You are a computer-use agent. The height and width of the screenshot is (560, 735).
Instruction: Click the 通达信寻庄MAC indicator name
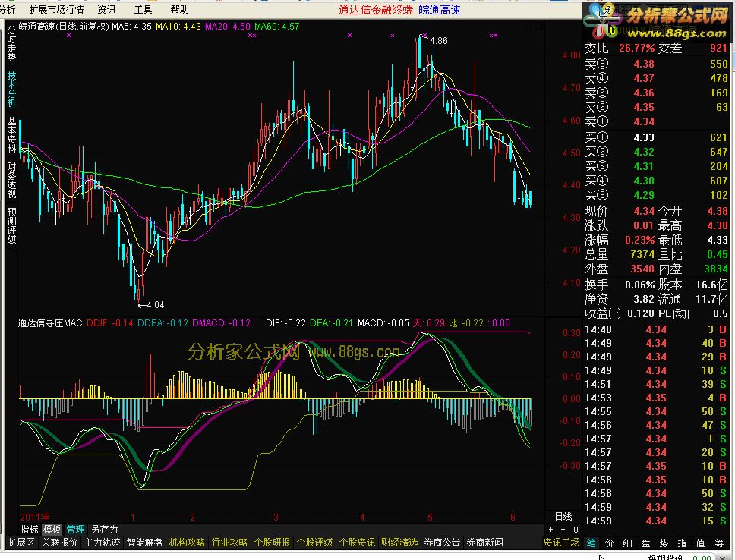pyautogui.click(x=50, y=323)
